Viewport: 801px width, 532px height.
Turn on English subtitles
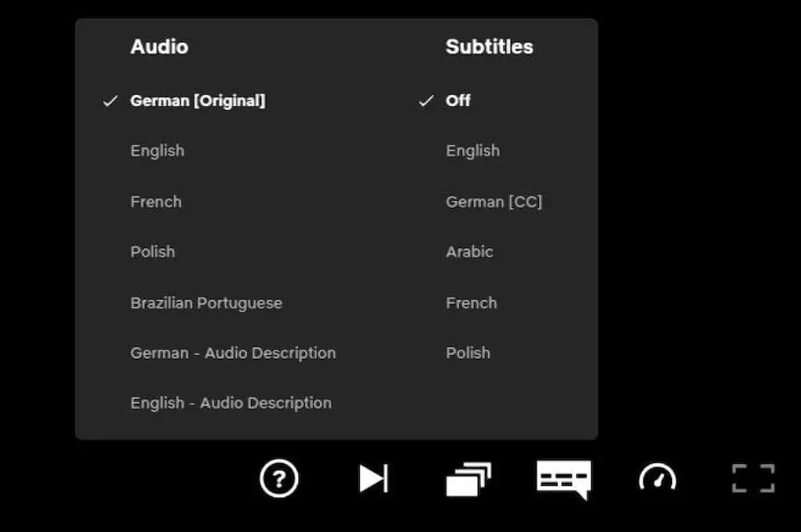[472, 151]
